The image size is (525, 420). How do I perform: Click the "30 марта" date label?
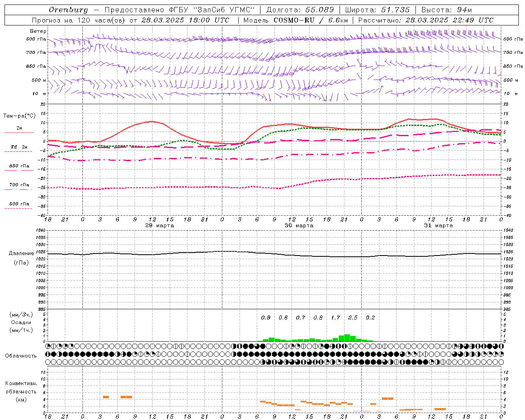point(299,226)
